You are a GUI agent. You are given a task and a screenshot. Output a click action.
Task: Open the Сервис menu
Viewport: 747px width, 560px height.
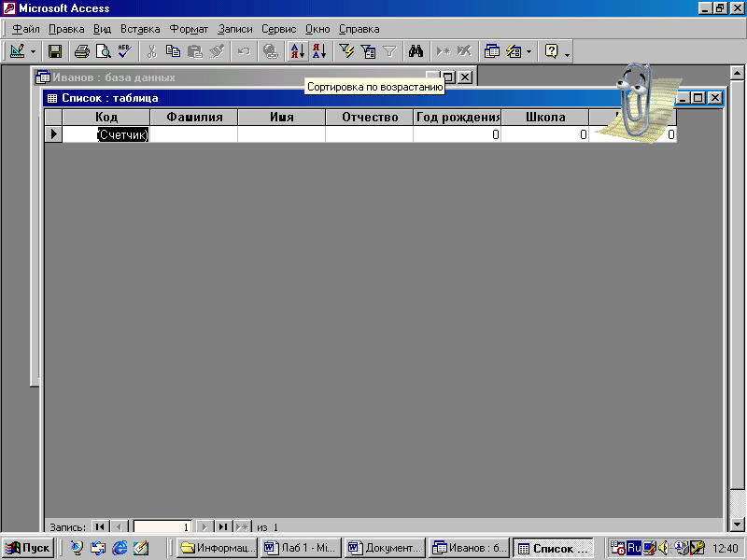click(278, 29)
